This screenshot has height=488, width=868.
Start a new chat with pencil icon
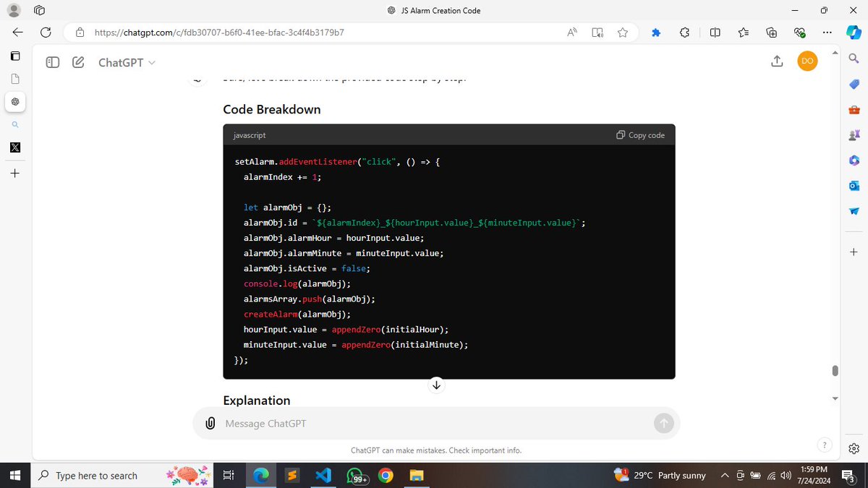pyautogui.click(x=78, y=62)
